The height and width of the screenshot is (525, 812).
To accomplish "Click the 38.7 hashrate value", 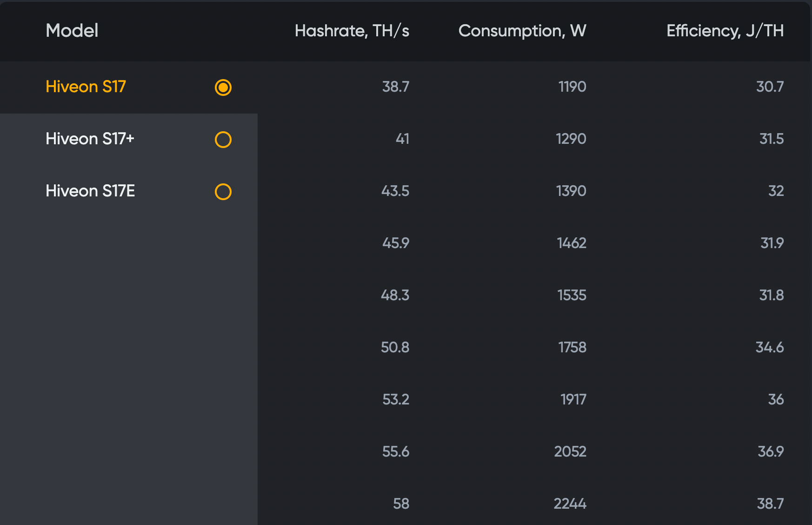I will tap(396, 87).
